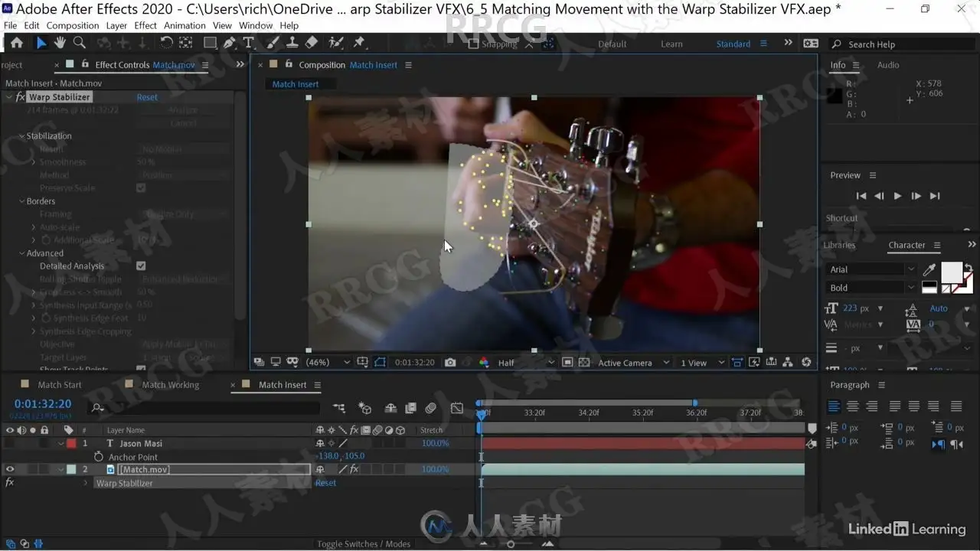Pick the Clone Stamp tool

tap(292, 44)
